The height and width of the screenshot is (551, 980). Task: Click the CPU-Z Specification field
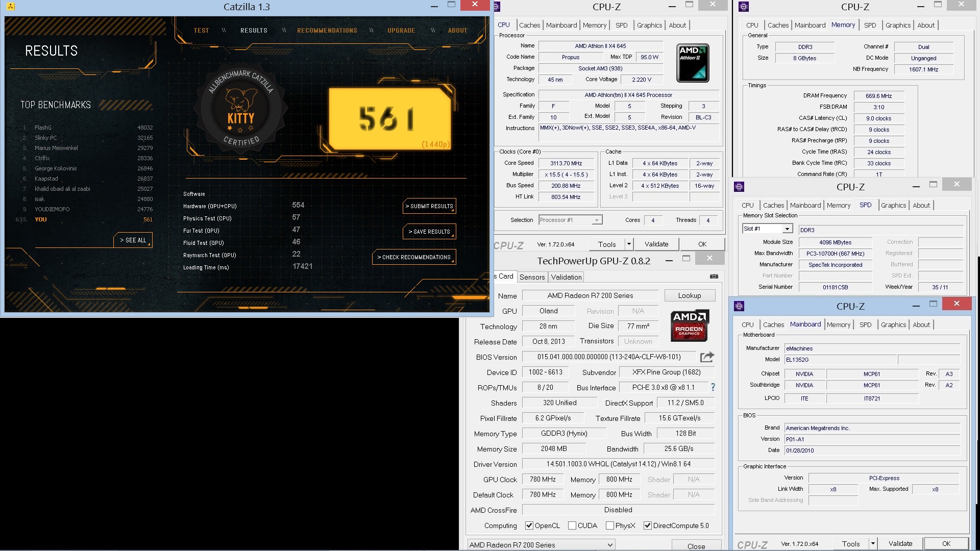coord(628,95)
